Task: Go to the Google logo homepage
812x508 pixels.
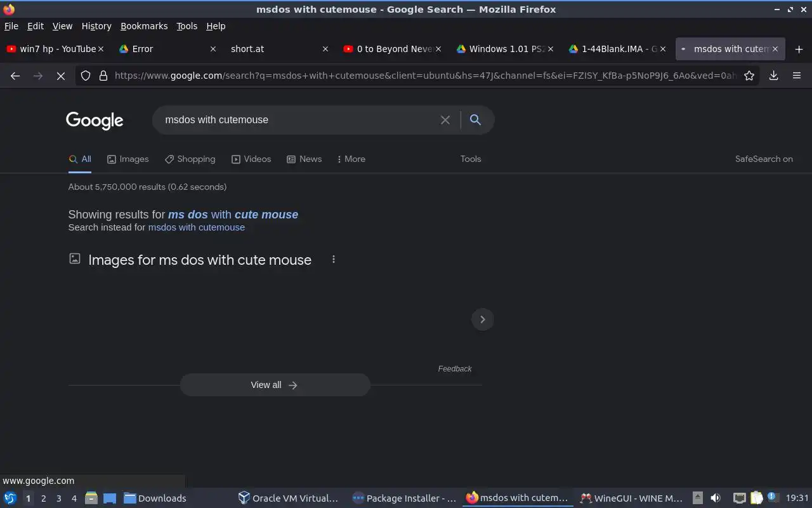Action: point(95,120)
